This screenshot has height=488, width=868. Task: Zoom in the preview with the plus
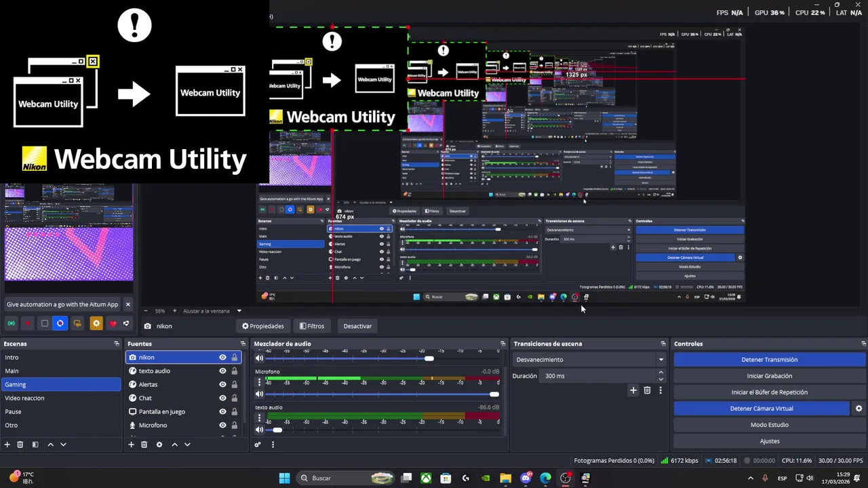click(174, 310)
